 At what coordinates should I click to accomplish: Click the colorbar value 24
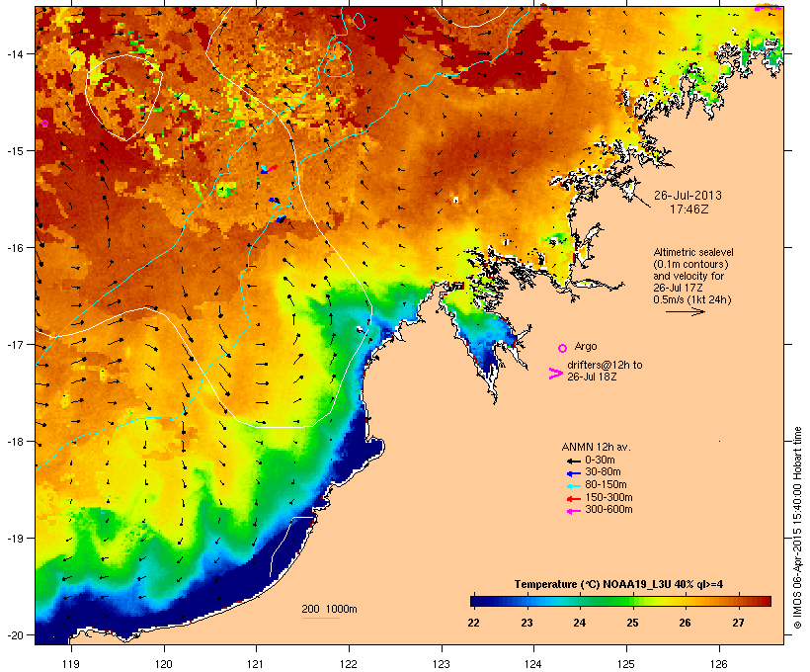[579, 623]
